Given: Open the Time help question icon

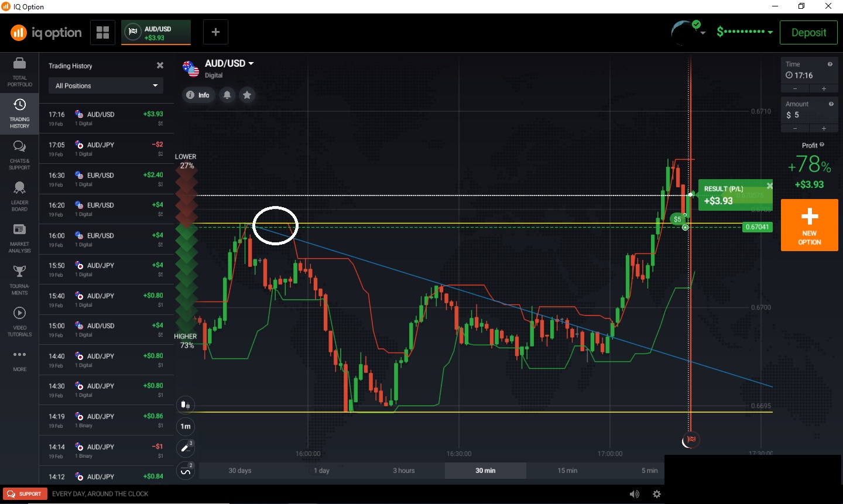Looking at the screenshot, I should tap(830, 64).
